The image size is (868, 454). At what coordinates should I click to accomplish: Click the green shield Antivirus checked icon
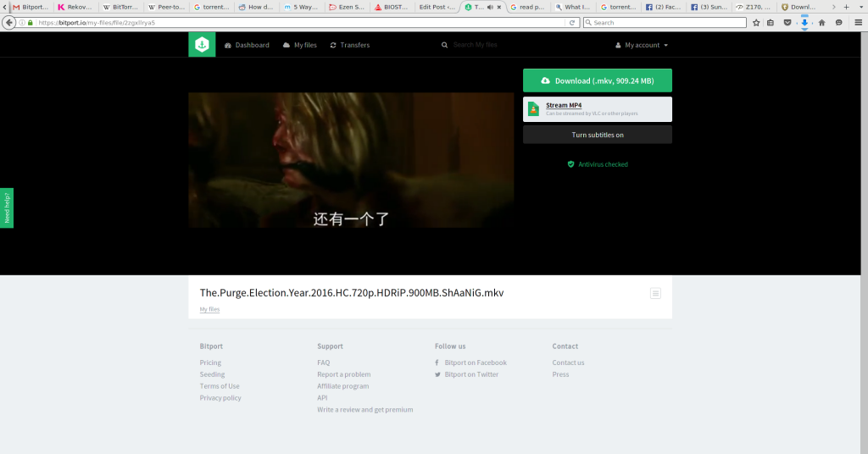(570, 164)
